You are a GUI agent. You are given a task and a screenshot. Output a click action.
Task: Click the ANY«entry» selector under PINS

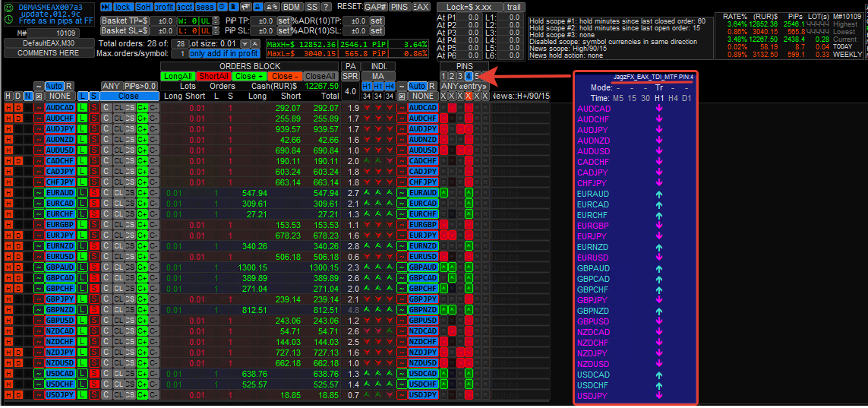pos(464,87)
